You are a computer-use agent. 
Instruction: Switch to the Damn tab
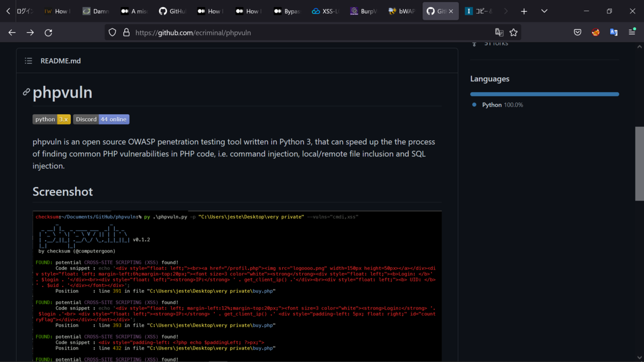96,11
